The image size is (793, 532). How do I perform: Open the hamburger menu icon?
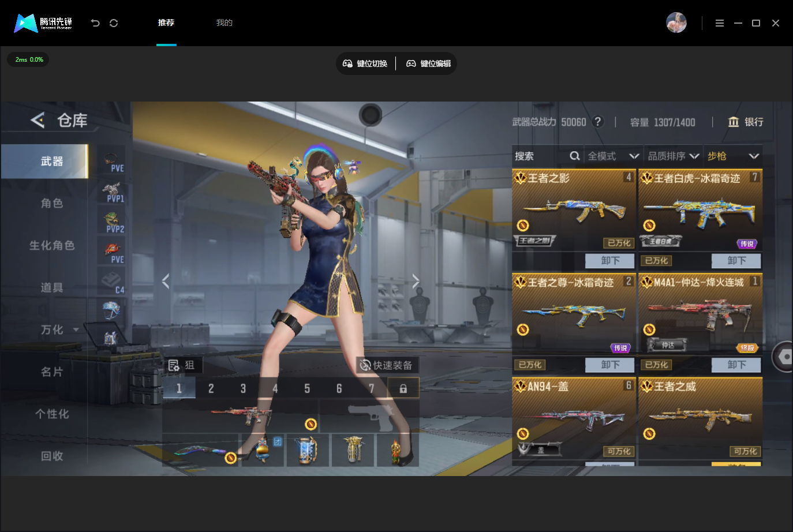point(719,23)
